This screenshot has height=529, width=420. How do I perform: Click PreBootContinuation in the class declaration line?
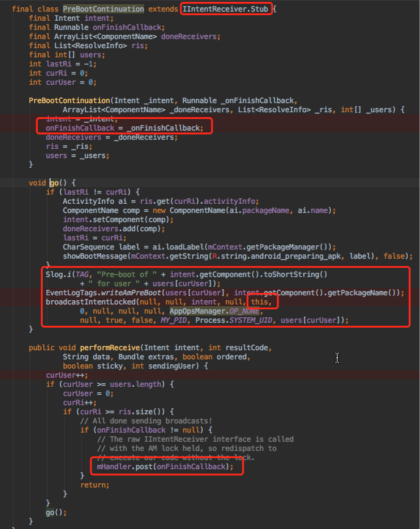tap(103, 9)
